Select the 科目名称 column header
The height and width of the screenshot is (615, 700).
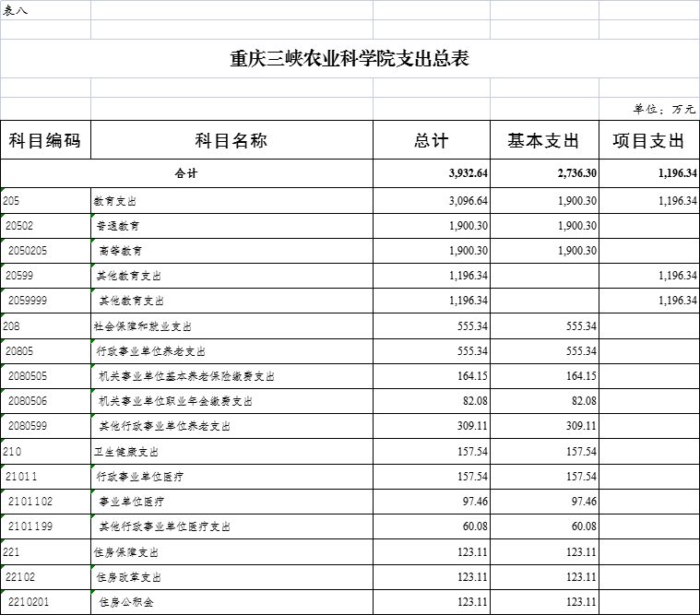231,140
